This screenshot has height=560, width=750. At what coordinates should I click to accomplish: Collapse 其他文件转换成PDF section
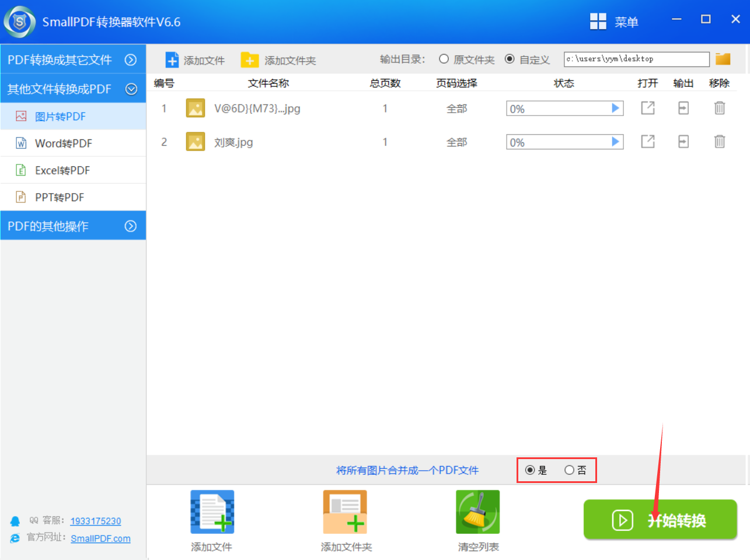(73, 89)
